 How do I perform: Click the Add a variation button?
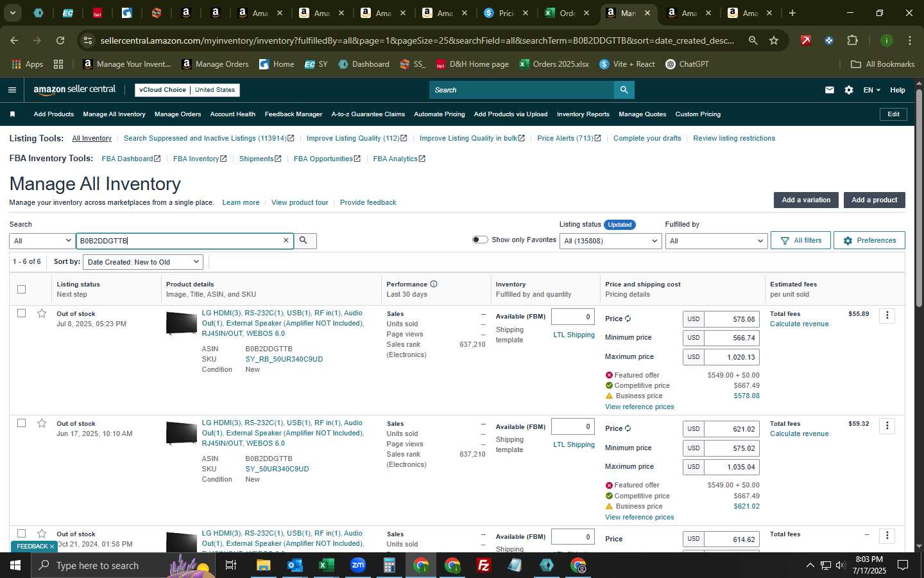coord(806,200)
